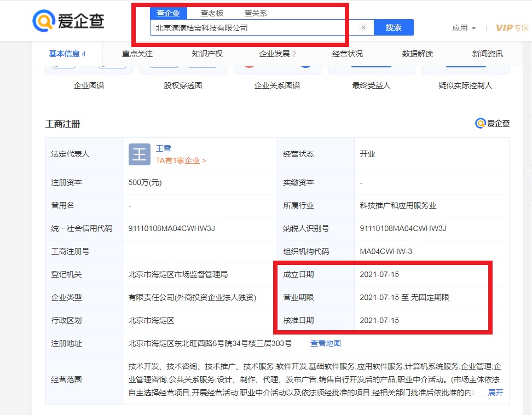Open the 最终受益人 chart
Image resolution: width=532 pixels, height=415 pixels.
tap(371, 85)
